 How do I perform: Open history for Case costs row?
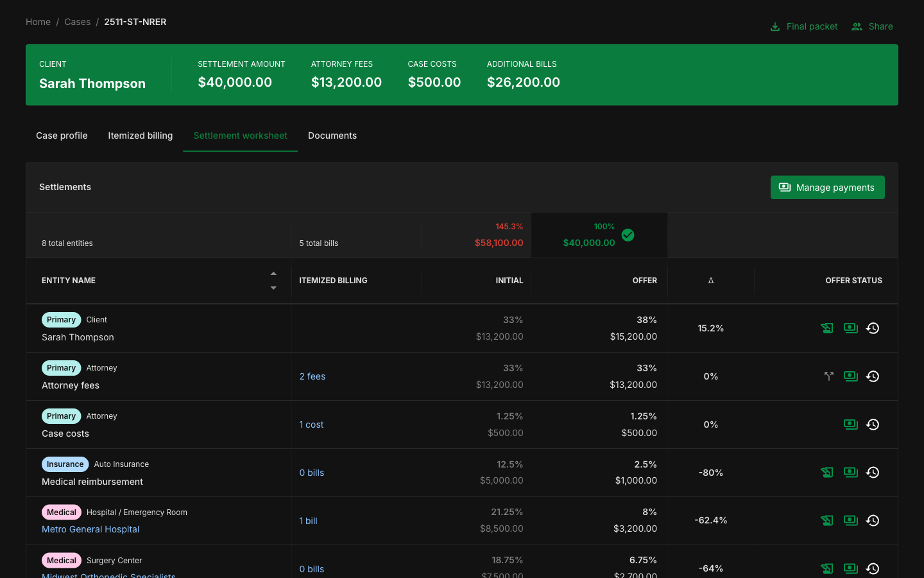pos(873,425)
